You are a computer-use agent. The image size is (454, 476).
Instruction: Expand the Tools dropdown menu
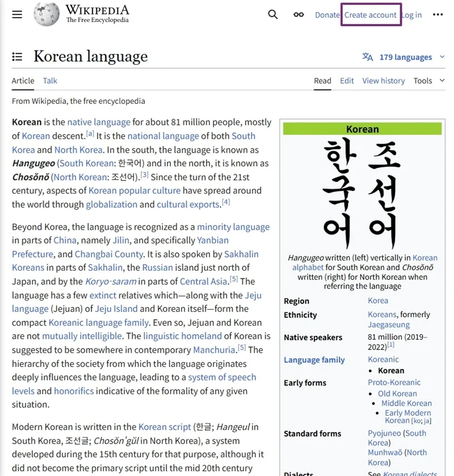[x=429, y=81]
